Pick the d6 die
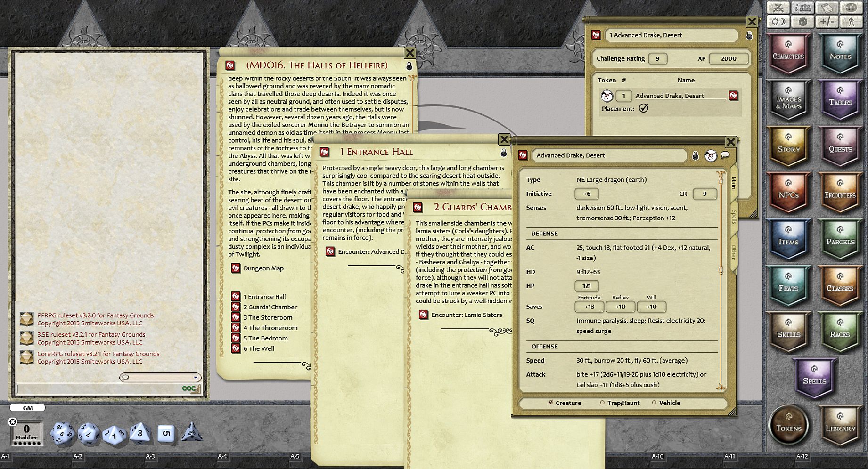Viewport: 868px width, 469px height. (165, 433)
